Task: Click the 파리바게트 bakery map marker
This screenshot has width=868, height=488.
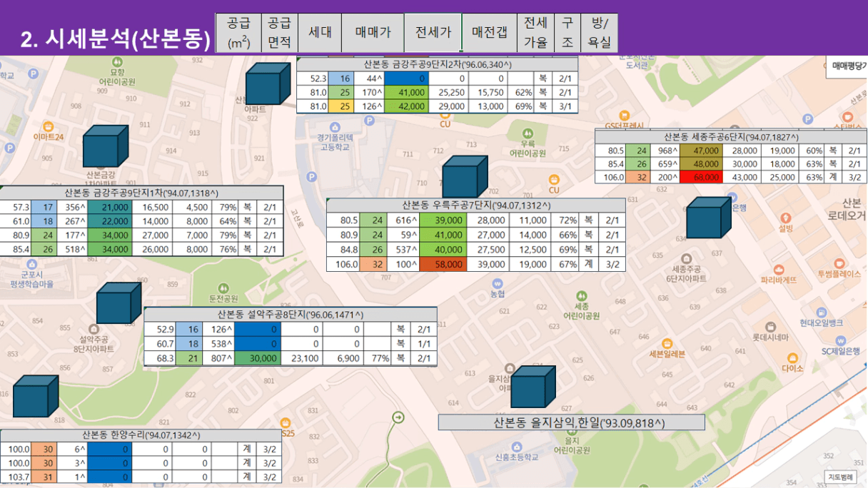Action: pos(778,269)
